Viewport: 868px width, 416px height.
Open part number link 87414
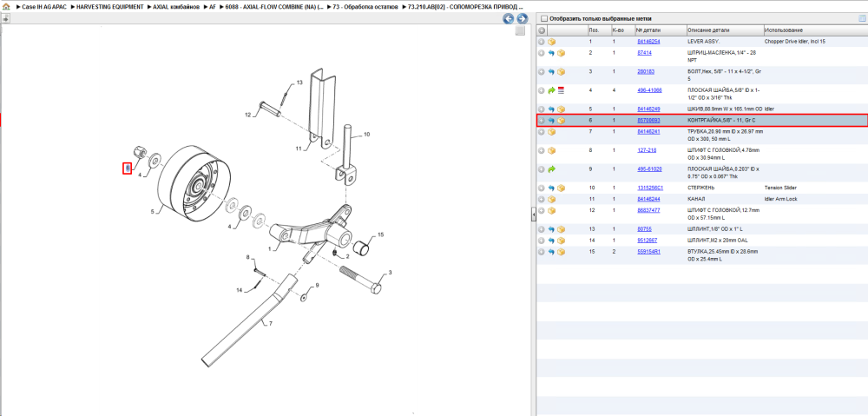[644, 53]
